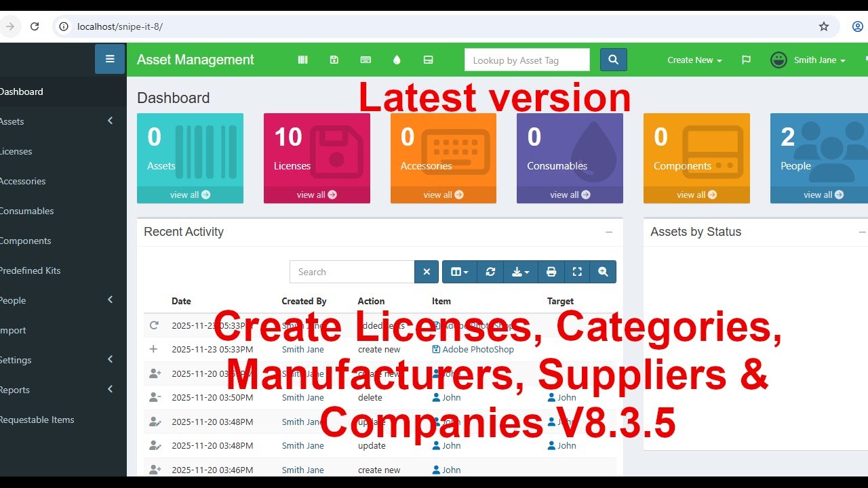Open Assets barcode icon in top navbar
The image size is (868, 488).
[x=302, y=60]
